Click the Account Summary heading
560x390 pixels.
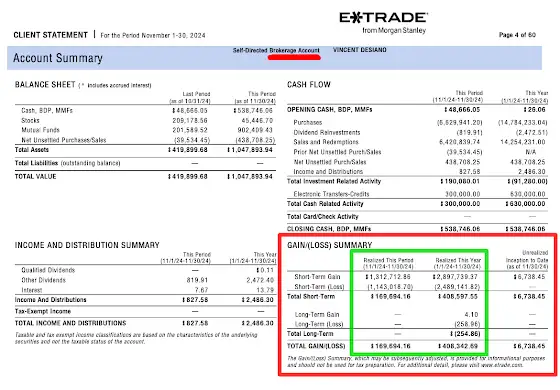58,58
